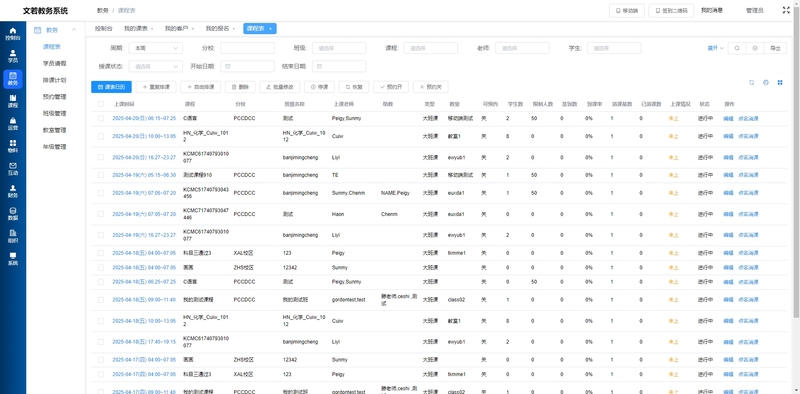Open 学员请假 submenu item
Viewport: 800px width, 394px height.
click(x=55, y=63)
